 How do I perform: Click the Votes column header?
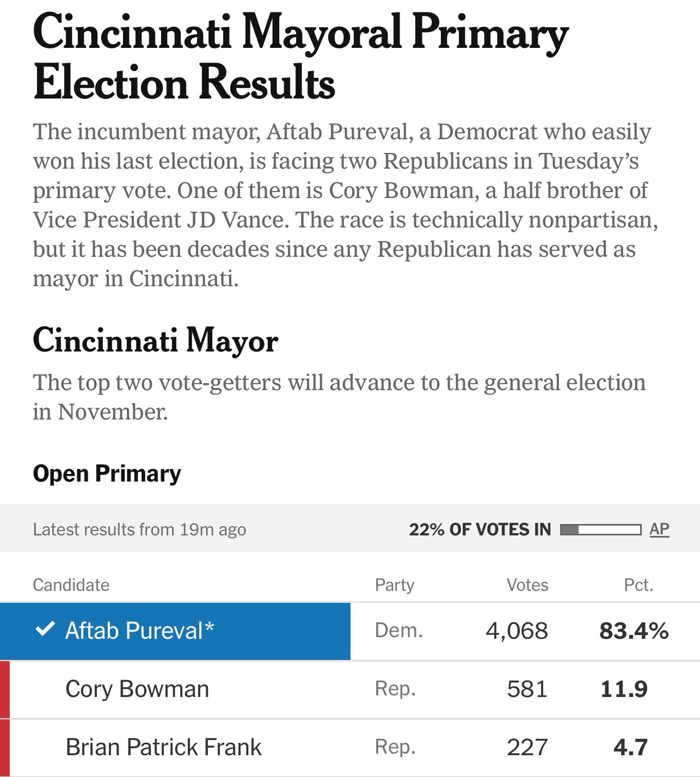click(x=527, y=585)
